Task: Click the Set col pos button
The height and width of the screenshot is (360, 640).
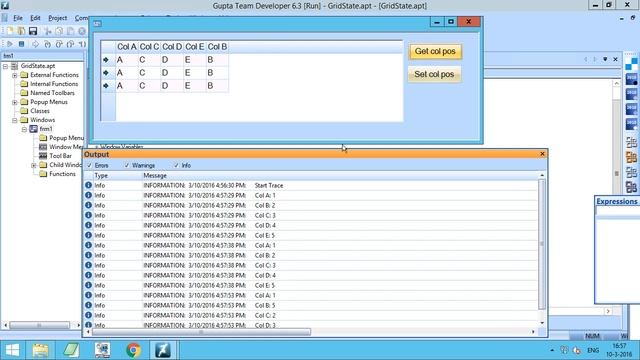Action: [434, 74]
